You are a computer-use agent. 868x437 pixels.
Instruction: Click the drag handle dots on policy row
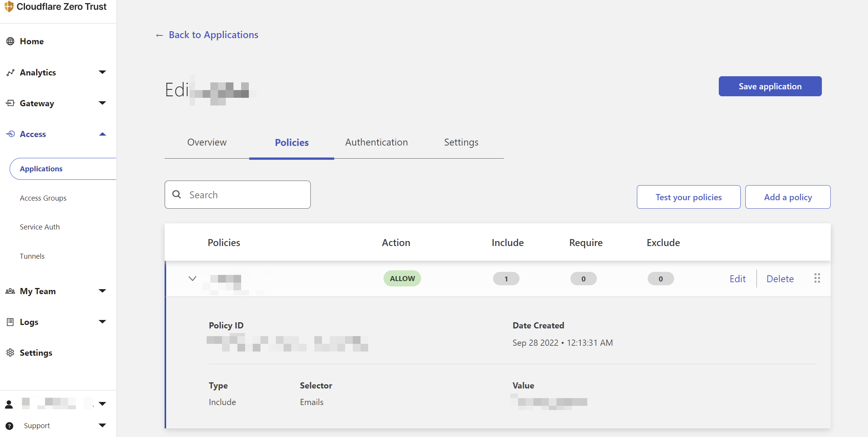[x=817, y=278]
